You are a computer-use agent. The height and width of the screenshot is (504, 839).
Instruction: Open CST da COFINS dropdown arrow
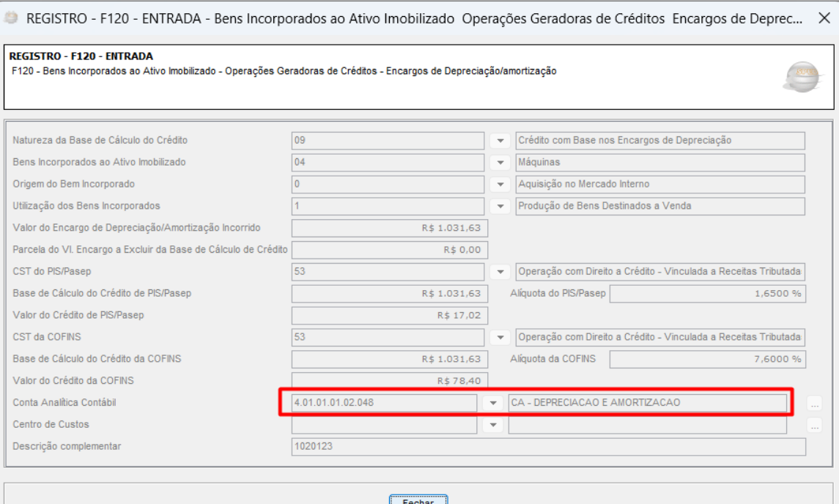[x=500, y=338]
